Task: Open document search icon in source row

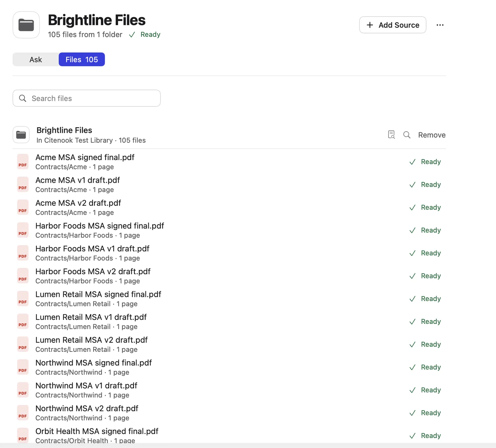Action: [x=392, y=135]
